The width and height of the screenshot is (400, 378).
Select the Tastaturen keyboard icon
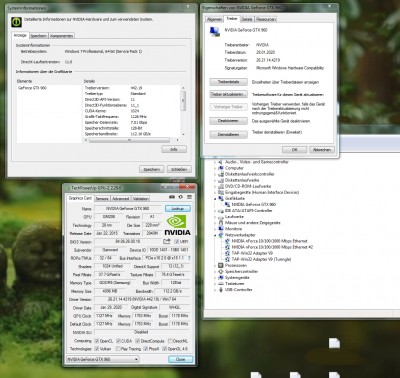[221, 284]
